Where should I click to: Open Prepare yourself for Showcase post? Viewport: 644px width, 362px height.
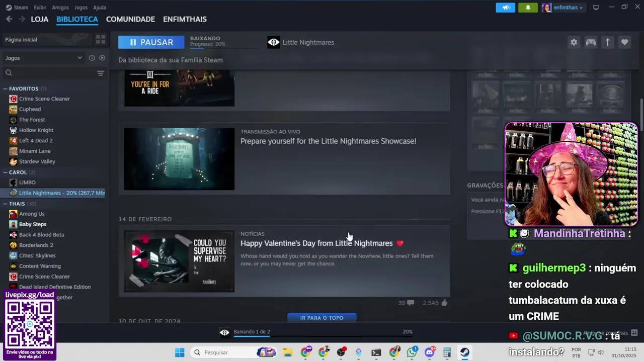tap(328, 141)
